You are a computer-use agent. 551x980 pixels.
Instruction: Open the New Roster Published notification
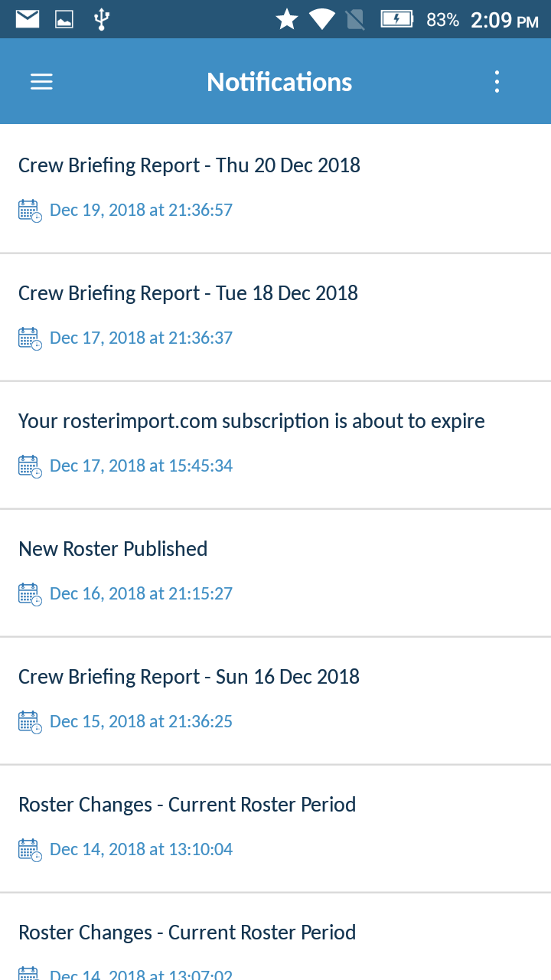(275, 573)
